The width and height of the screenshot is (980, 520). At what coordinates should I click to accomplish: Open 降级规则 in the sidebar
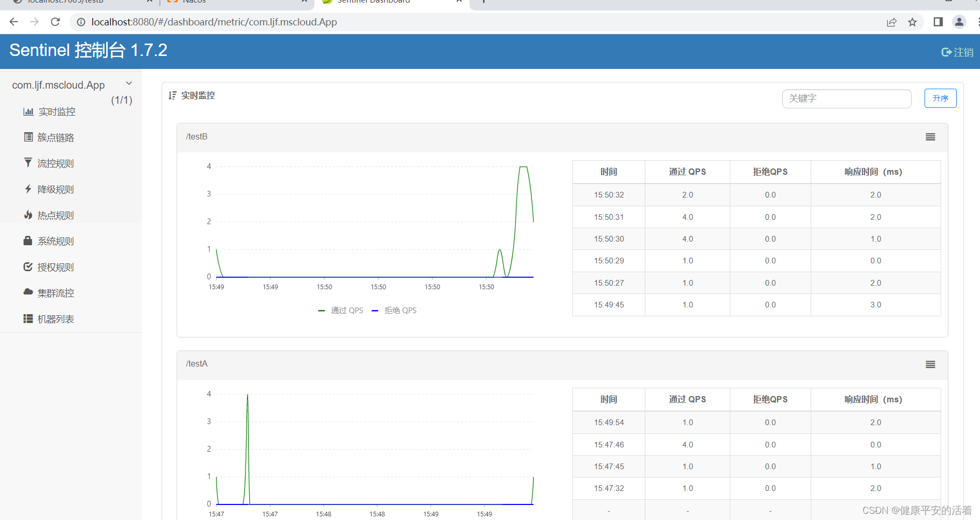click(55, 189)
